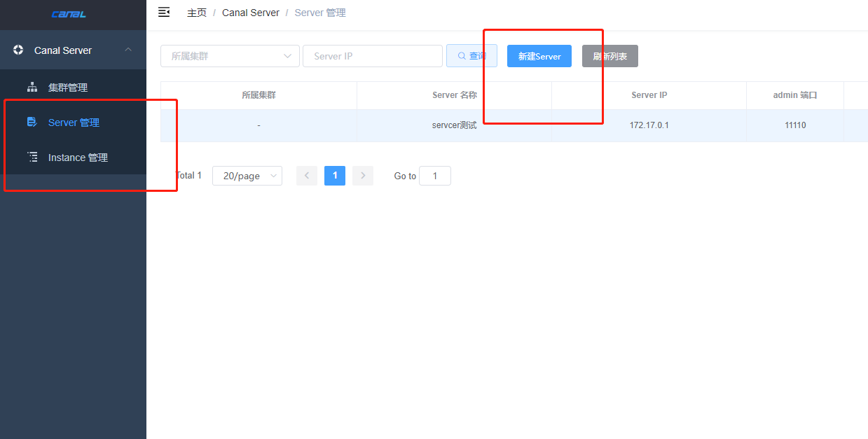Open the 20/page size dropdown
Viewport: 868px width, 439px height.
coord(247,176)
